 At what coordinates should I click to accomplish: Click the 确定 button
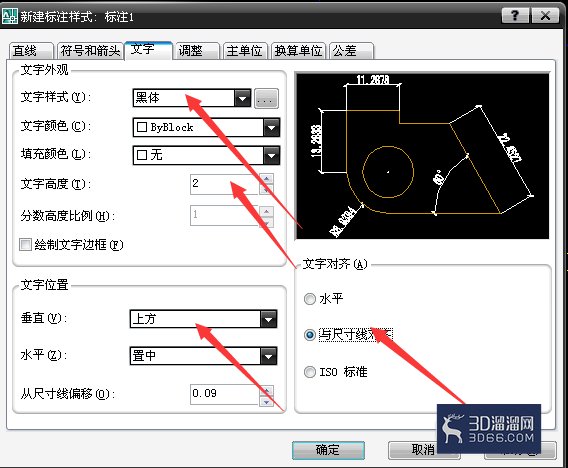click(x=328, y=450)
